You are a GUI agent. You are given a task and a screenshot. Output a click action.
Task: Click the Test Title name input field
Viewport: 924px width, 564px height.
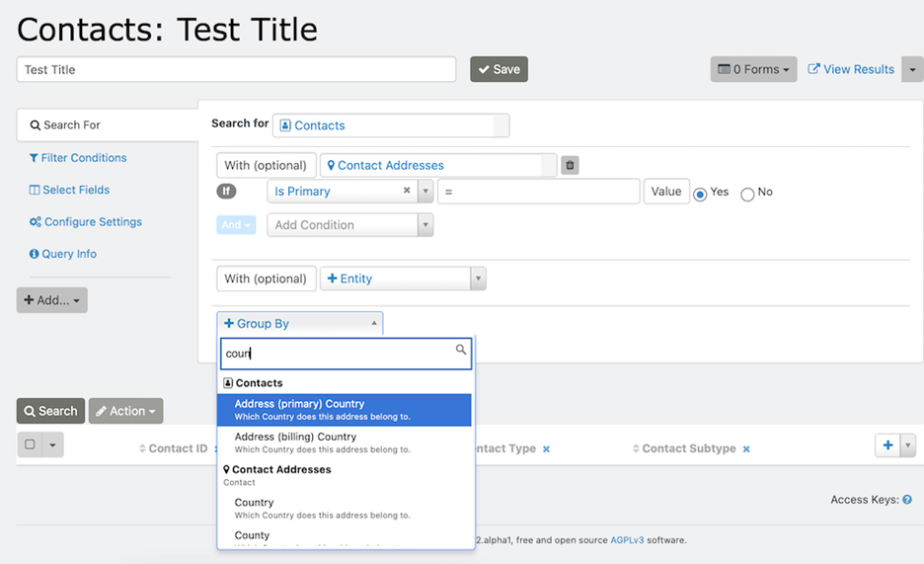(236, 70)
